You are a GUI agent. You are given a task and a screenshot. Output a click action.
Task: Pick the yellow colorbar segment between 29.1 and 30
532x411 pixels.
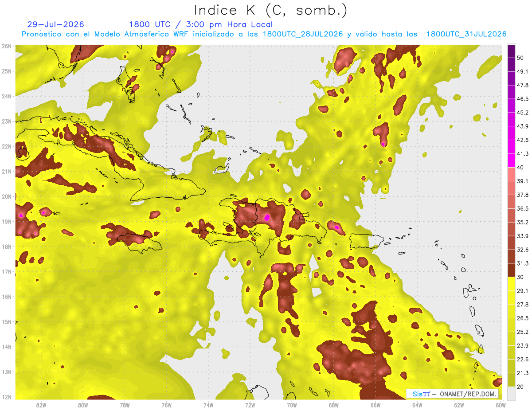point(511,284)
